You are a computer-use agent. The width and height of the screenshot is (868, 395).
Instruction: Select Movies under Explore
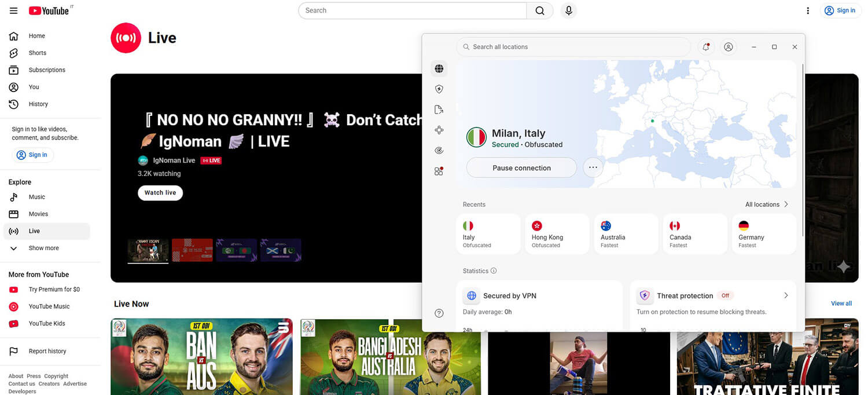(47, 214)
